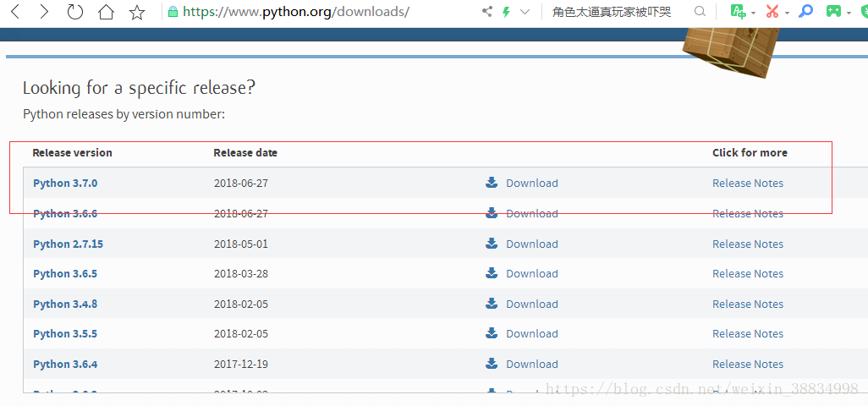This screenshot has width=868, height=406.
Task: Open the browser home page icon
Action: click(x=106, y=12)
